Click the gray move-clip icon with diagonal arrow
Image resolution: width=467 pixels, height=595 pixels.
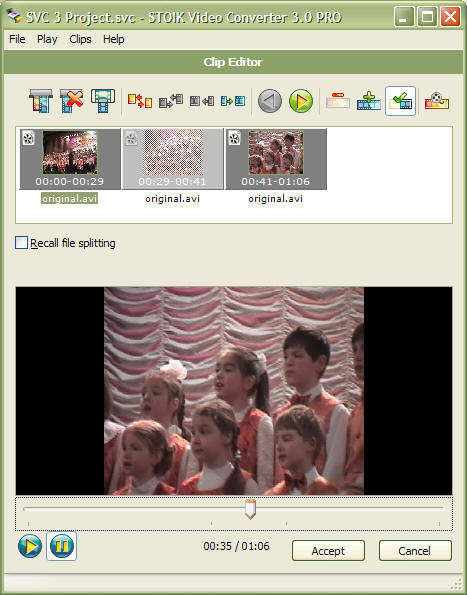click(x=171, y=101)
